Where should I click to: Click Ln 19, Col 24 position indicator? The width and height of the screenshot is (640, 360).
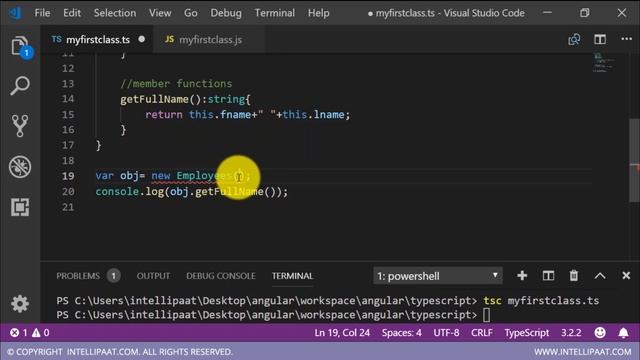tap(342, 333)
